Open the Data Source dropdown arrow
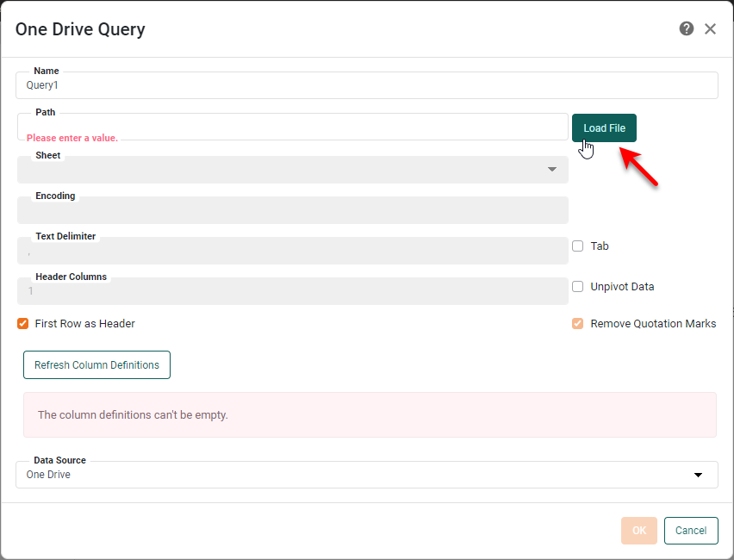Viewport: 734px width, 560px height. pyautogui.click(x=699, y=475)
